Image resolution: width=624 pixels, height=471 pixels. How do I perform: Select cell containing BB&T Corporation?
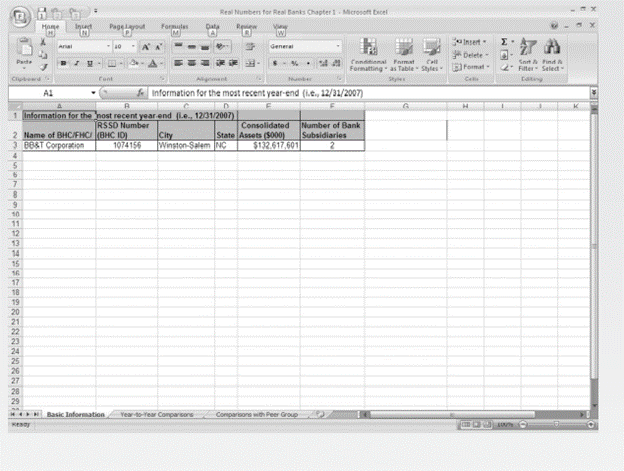[59, 146]
